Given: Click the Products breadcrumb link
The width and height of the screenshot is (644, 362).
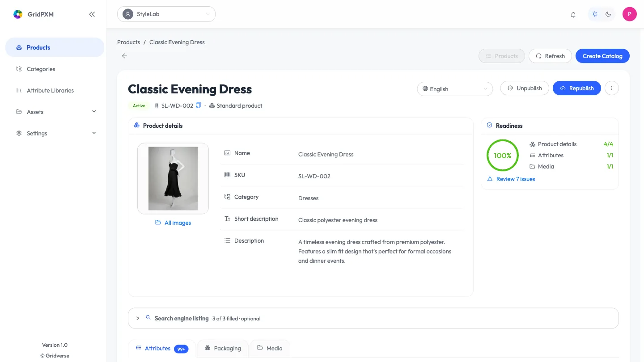Looking at the screenshot, I should point(128,42).
